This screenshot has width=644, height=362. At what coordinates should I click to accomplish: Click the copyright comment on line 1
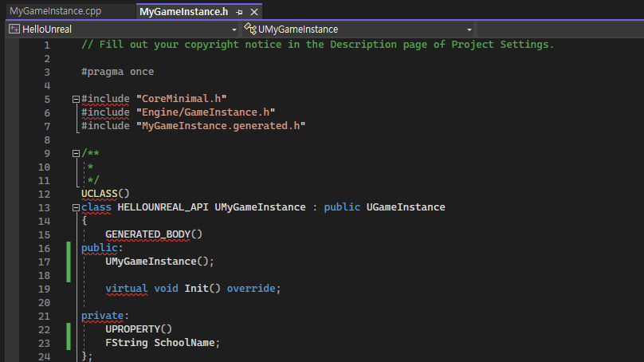(317, 45)
